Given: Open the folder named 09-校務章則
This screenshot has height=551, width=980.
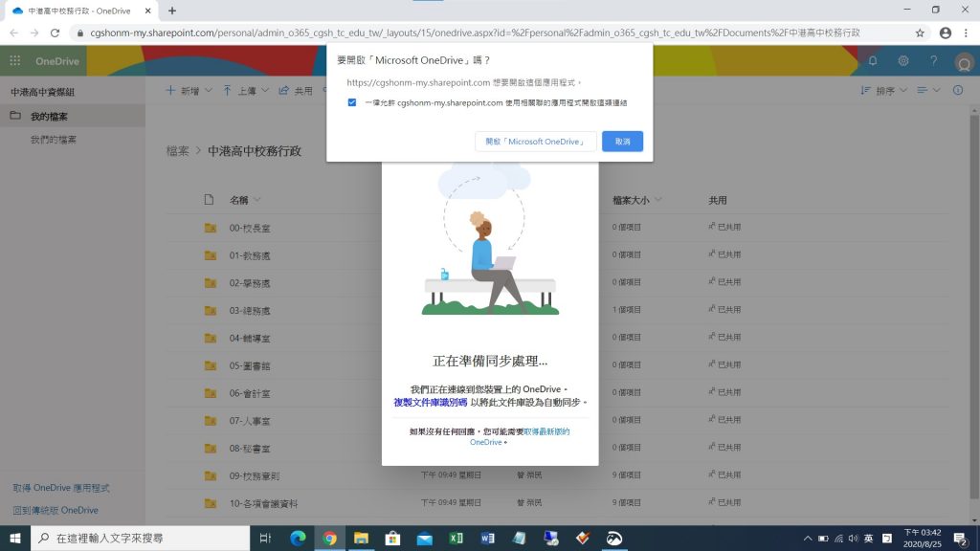Looking at the screenshot, I should 255,475.
